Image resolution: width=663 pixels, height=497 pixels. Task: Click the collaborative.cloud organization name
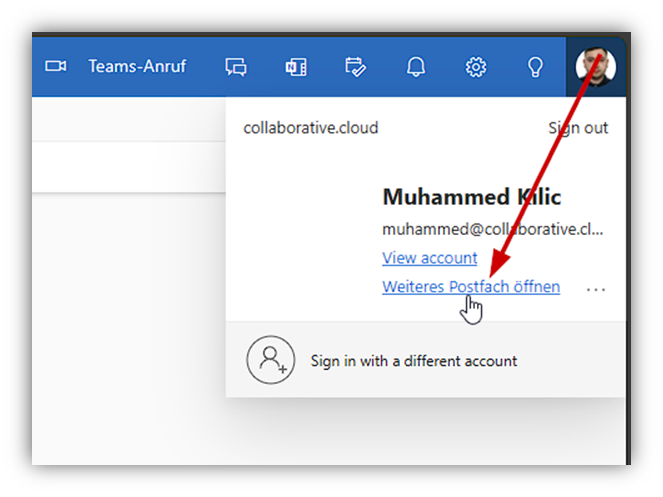[310, 128]
